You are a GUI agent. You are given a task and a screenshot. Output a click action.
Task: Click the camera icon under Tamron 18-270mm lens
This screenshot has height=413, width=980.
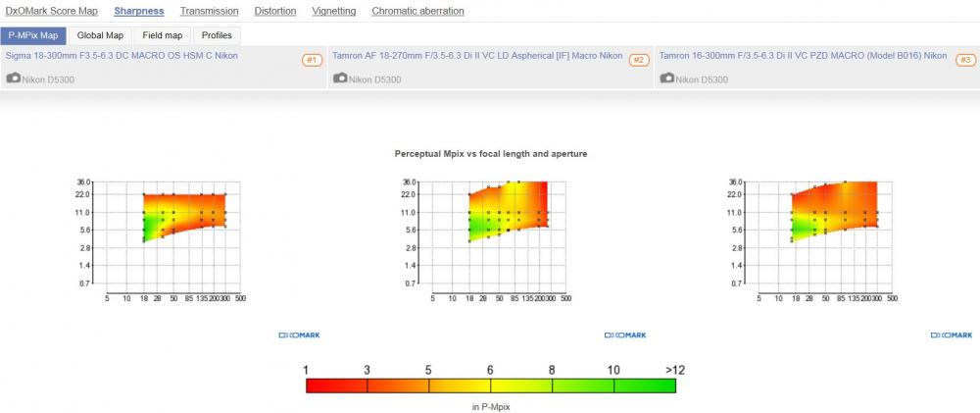(340, 78)
